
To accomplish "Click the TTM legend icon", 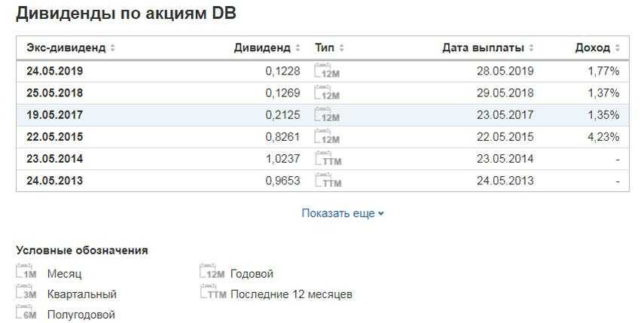I will [x=213, y=294].
